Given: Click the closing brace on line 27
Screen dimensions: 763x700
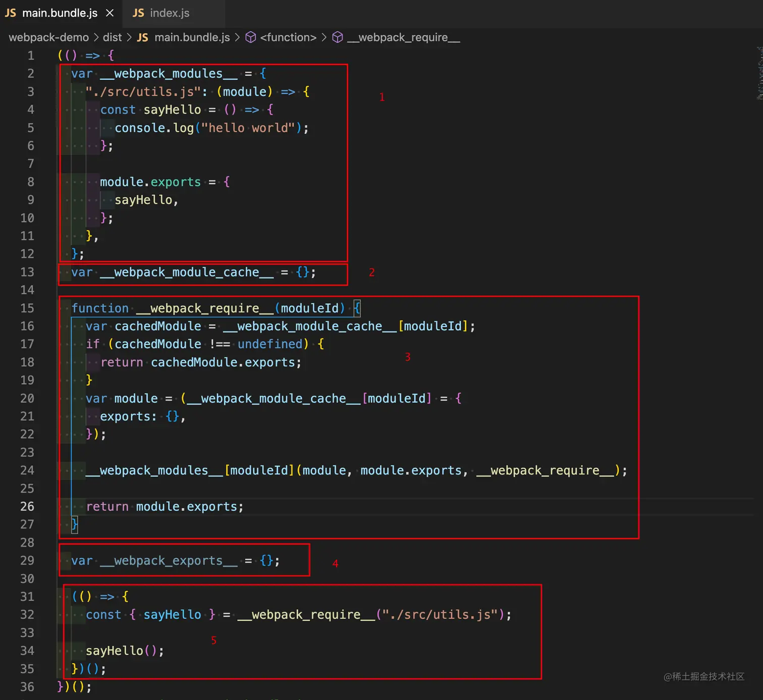Looking at the screenshot, I should click(75, 525).
